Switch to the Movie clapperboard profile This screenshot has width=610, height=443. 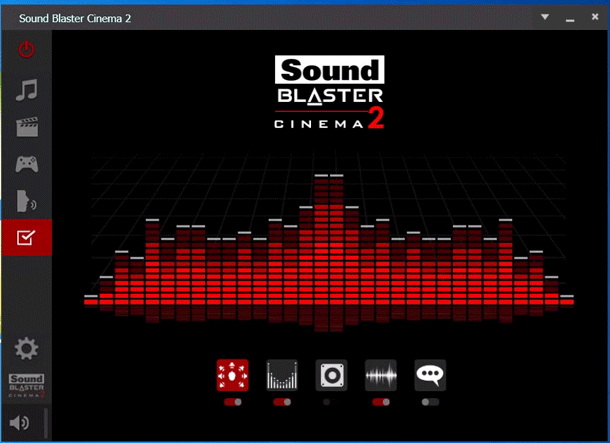click(x=26, y=127)
